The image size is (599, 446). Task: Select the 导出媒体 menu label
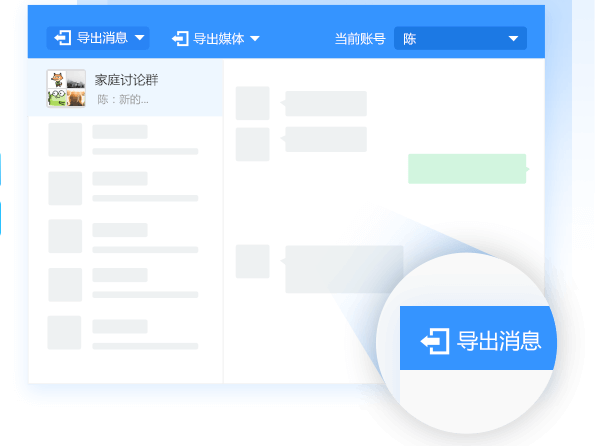pos(219,39)
